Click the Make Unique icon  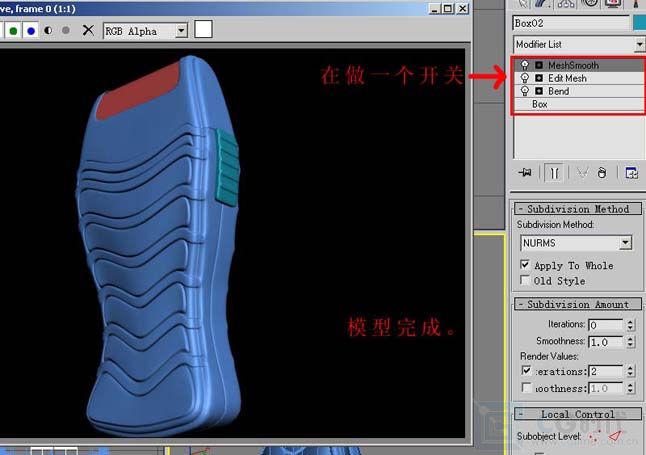(x=582, y=173)
